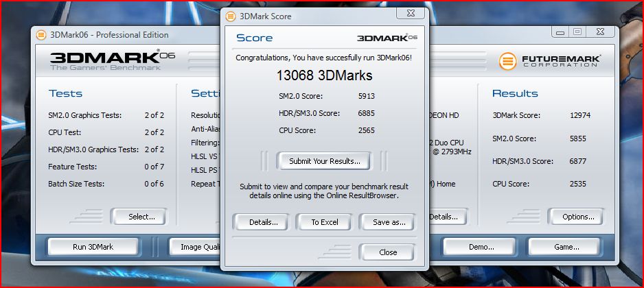Click the Results CPU Score value 2535
This screenshot has width=644, height=288.
pyautogui.click(x=578, y=184)
